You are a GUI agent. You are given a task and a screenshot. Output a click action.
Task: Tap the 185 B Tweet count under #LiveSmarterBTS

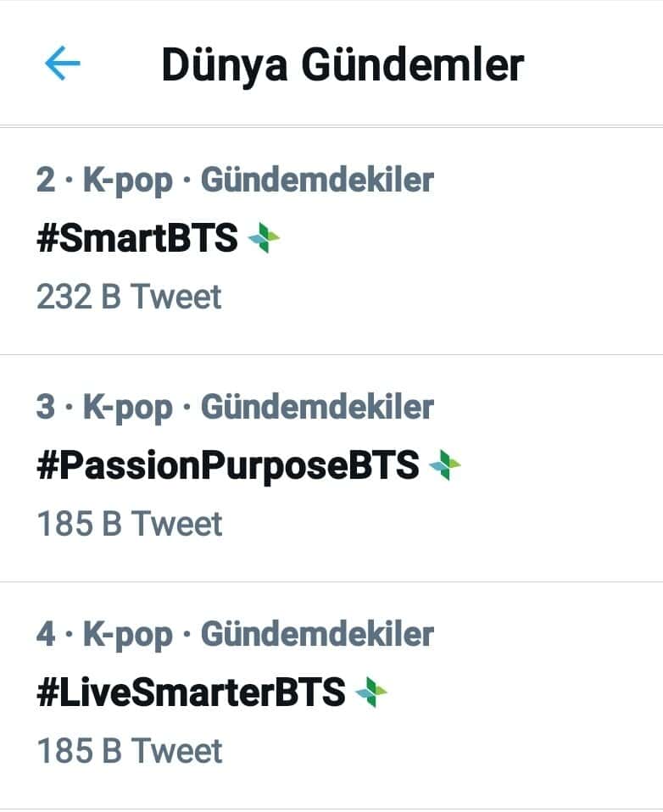pos(129,751)
